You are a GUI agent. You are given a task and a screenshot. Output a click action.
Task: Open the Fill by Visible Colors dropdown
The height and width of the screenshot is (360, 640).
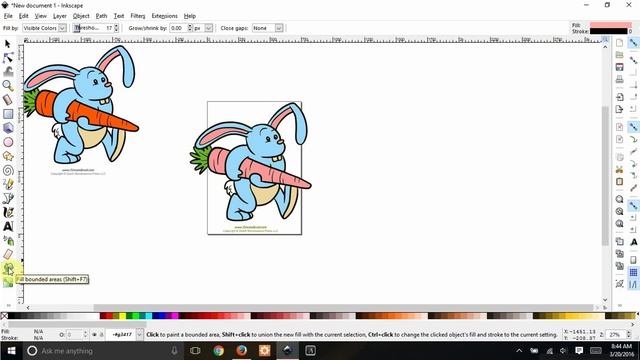[x=44, y=28]
